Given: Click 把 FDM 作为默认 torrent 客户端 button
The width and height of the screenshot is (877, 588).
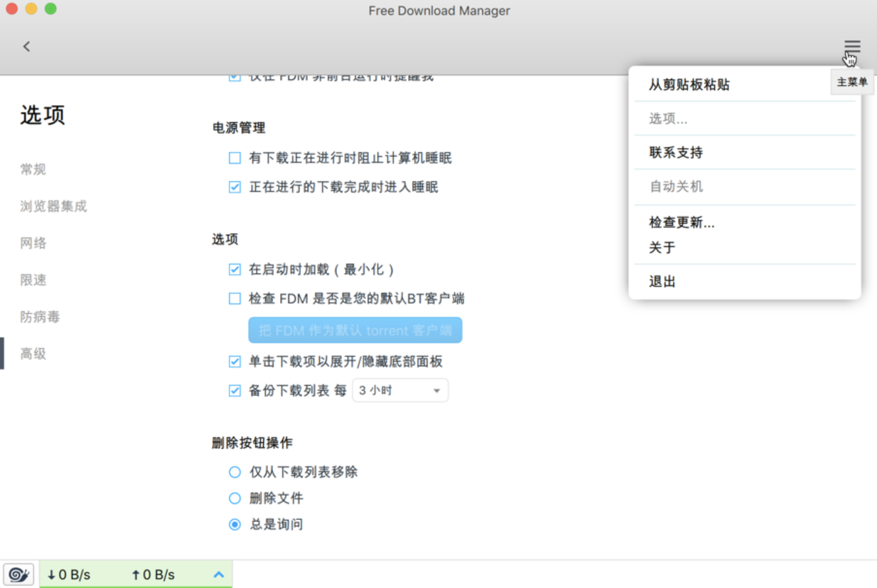Looking at the screenshot, I should pos(355,330).
